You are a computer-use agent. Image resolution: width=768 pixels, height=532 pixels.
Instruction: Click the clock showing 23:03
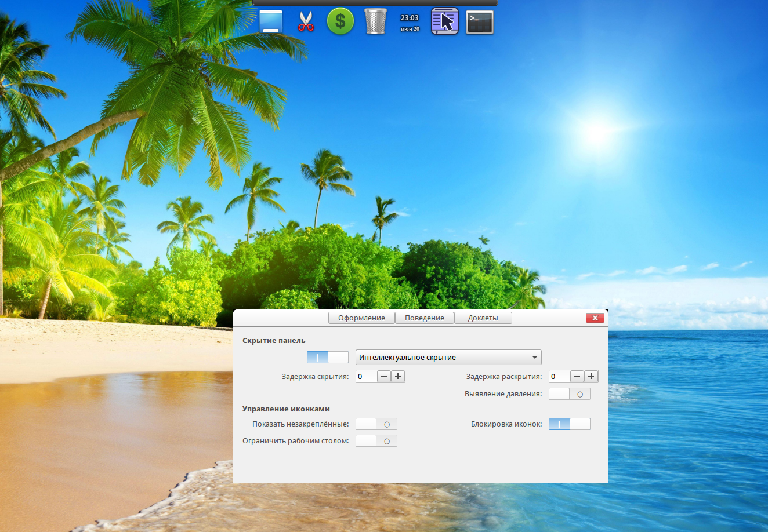[410, 22]
